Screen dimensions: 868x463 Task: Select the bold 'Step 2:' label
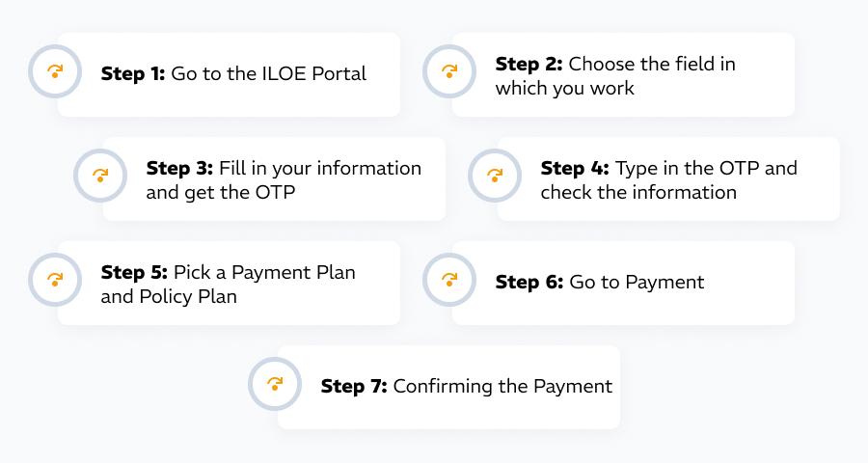pyautogui.click(x=529, y=65)
